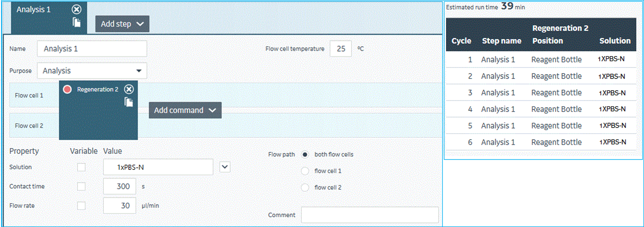Choose 'flow cell 1' as flow path

click(x=305, y=171)
